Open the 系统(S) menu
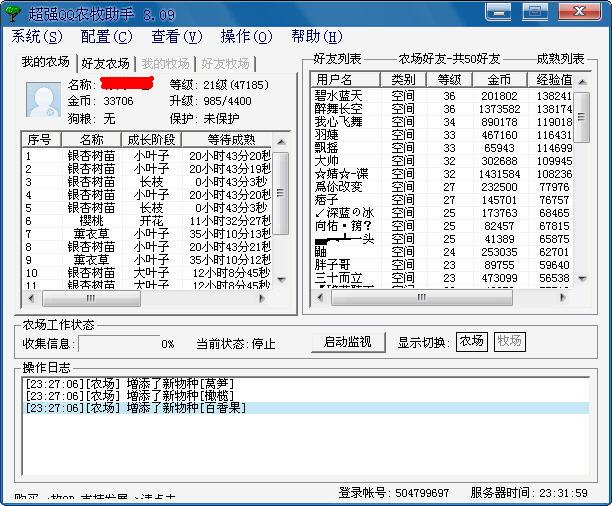 point(37,37)
